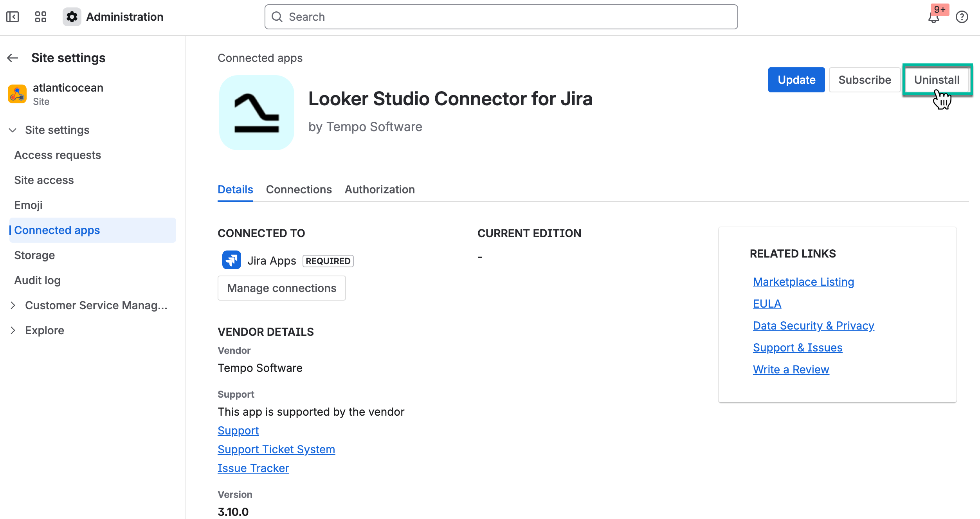The image size is (980, 519).
Task: Open Manage connections
Action: click(x=281, y=288)
